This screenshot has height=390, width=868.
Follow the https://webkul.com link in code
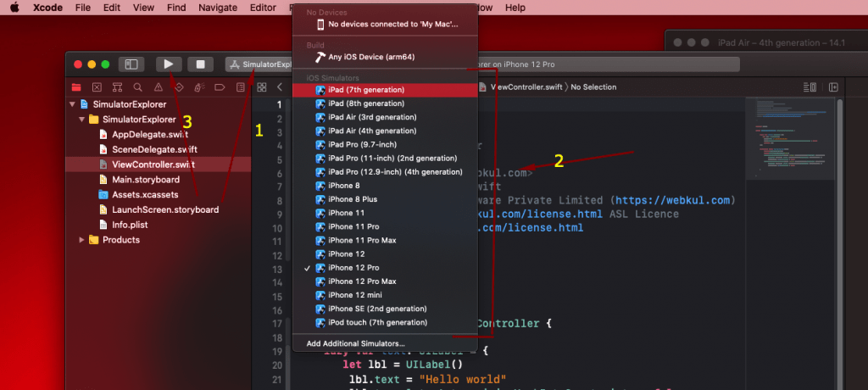(x=672, y=200)
